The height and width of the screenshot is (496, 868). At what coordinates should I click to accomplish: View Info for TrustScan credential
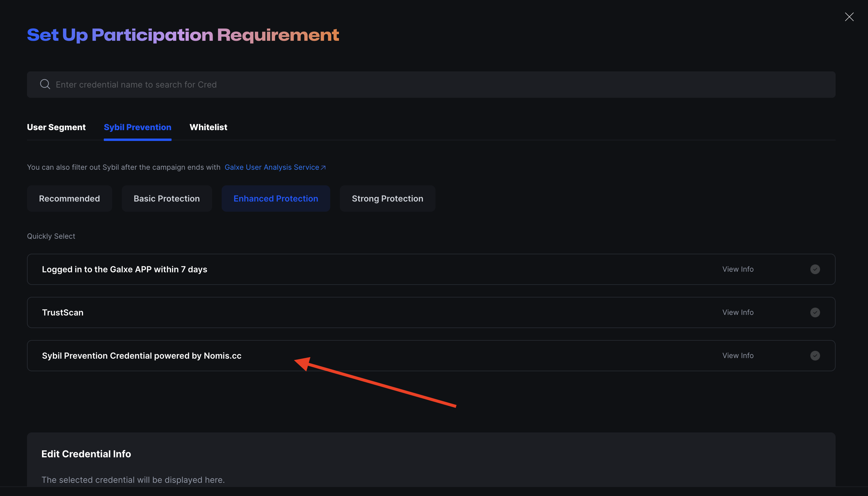coord(738,312)
